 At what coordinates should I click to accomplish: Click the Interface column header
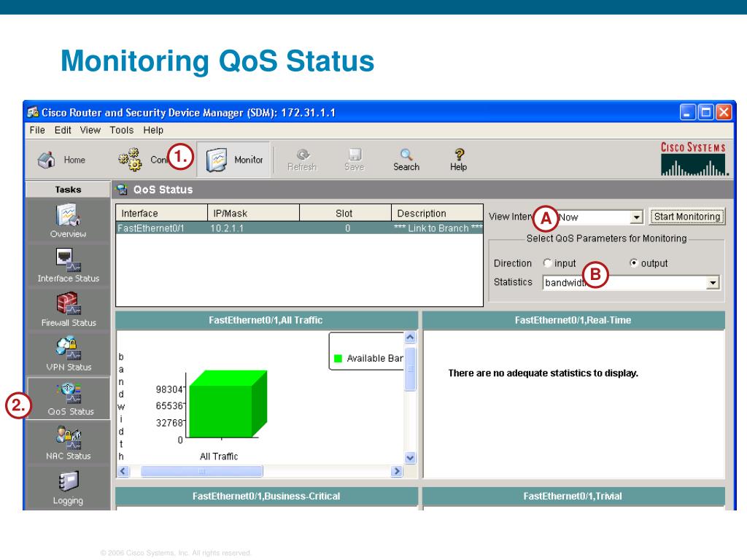coord(161,214)
